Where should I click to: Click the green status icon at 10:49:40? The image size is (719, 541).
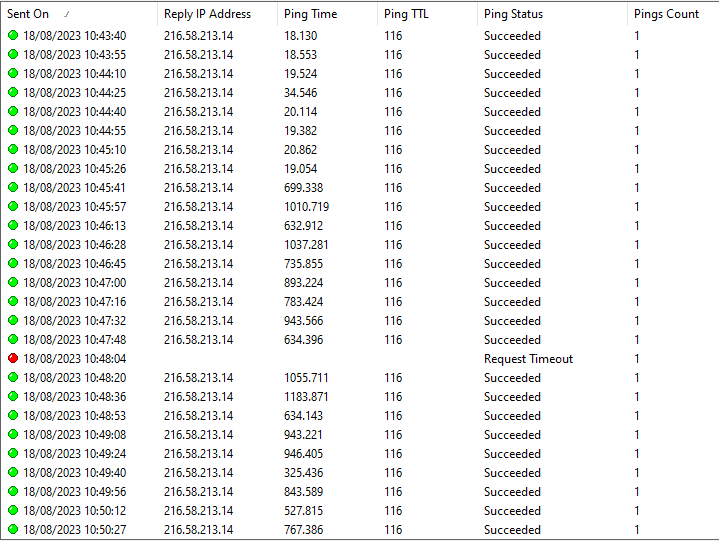(13, 473)
